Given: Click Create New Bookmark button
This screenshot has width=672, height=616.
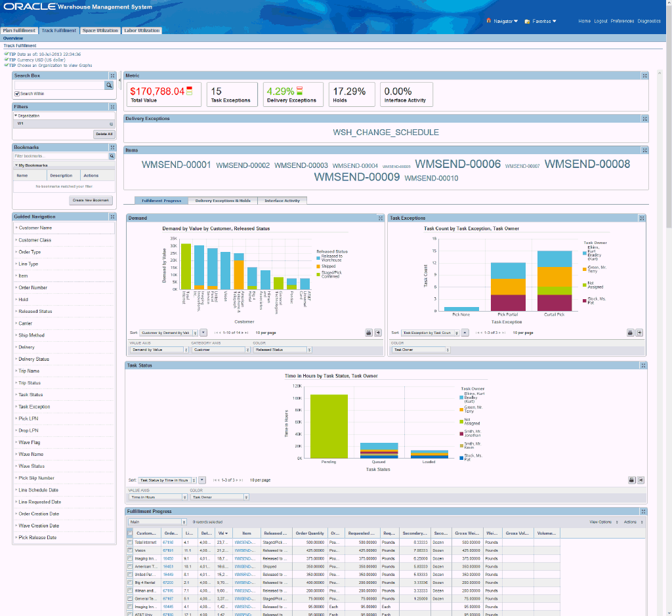Looking at the screenshot, I should point(91,200).
